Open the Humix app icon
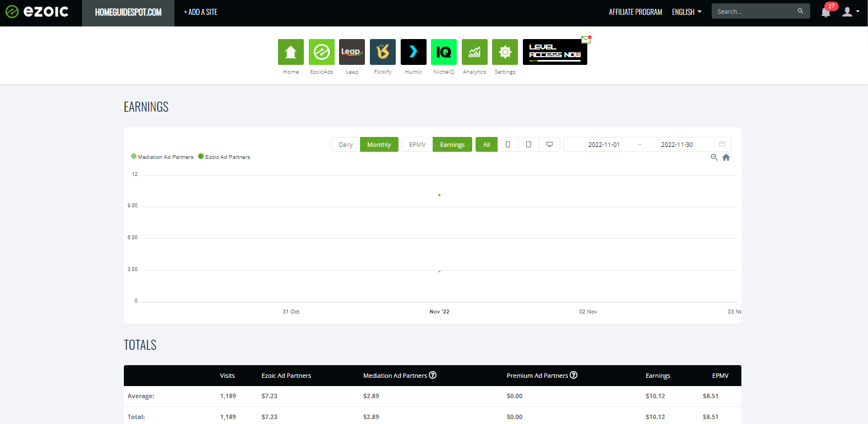The height and width of the screenshot is (424, 868). [x=413, y=52]
